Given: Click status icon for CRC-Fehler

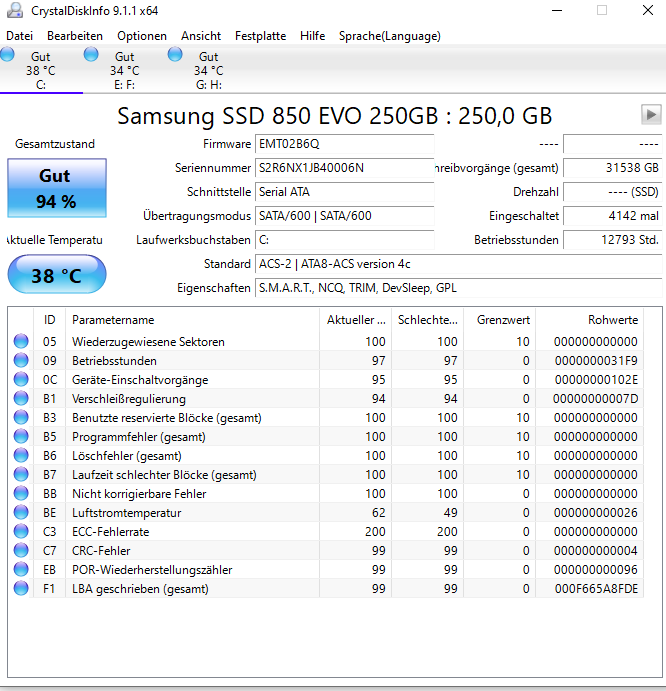Looking at the screenshot, I should [x=21, y=550].
